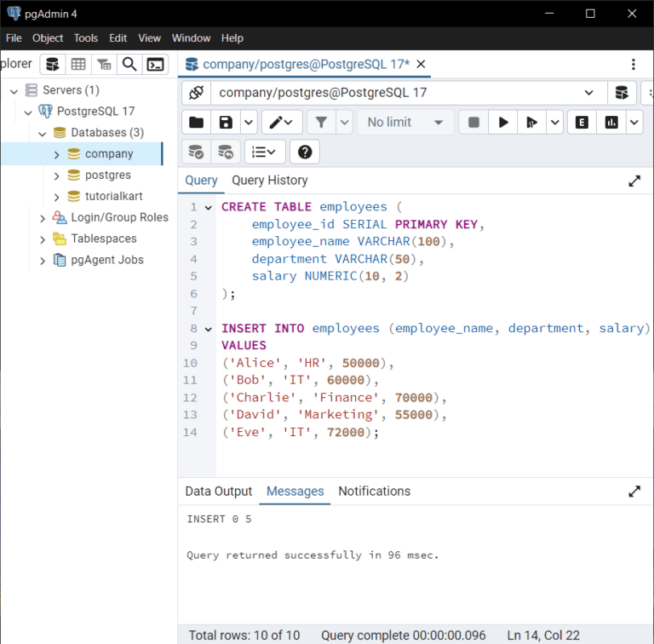Select the Query tab
The image size is (654, 644).
[201, 181]
